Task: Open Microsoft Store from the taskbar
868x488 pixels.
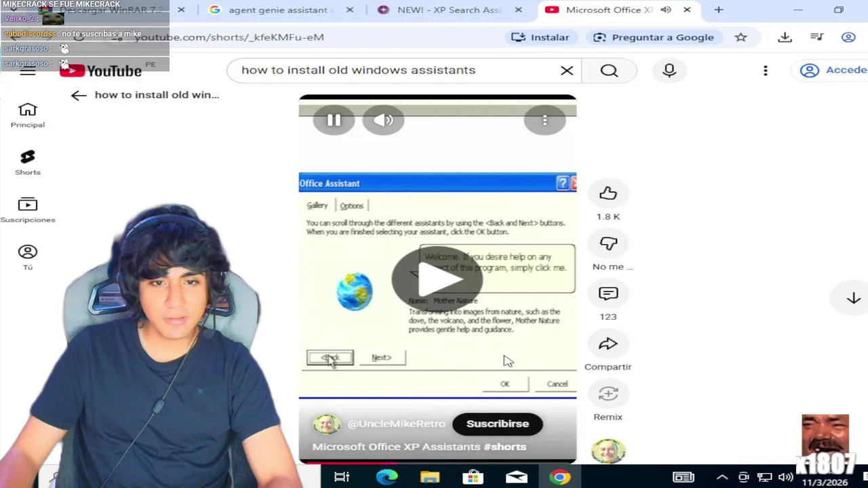Action: click(473, 477)
